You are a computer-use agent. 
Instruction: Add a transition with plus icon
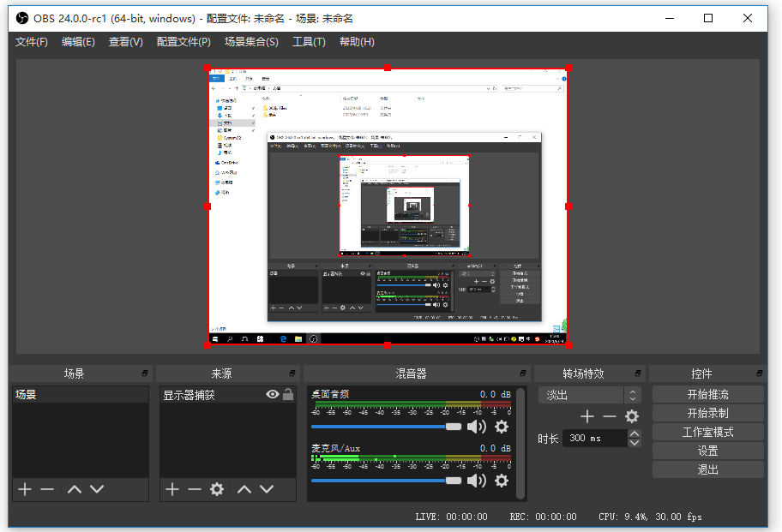coord(587,416)
